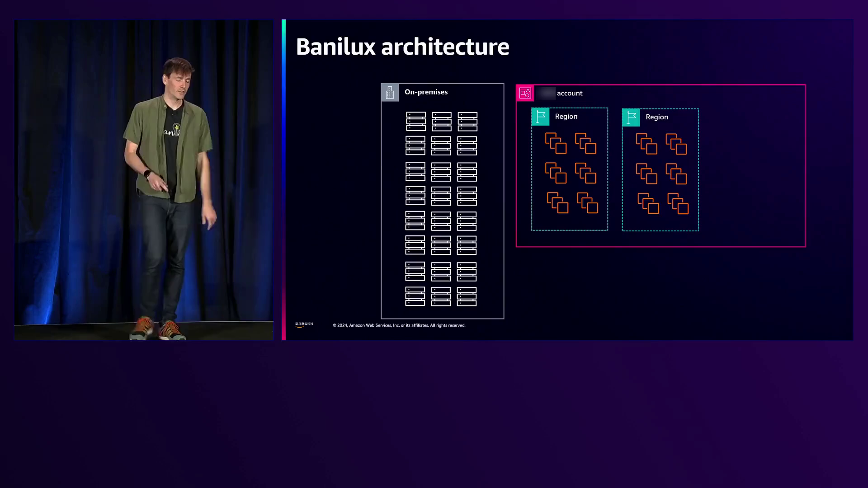
Task: Click the small Amazon logo near footer
Action: 304,324
